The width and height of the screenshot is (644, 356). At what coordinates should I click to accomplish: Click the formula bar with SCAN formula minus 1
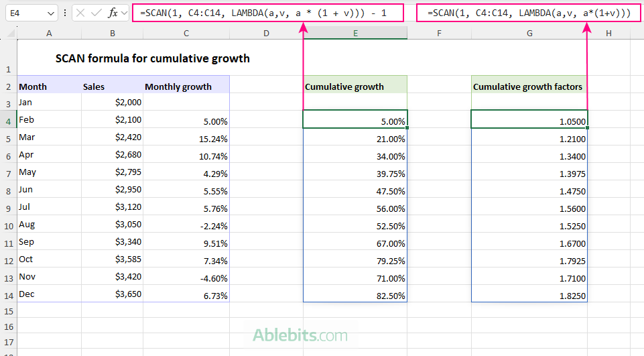[268, 13]
